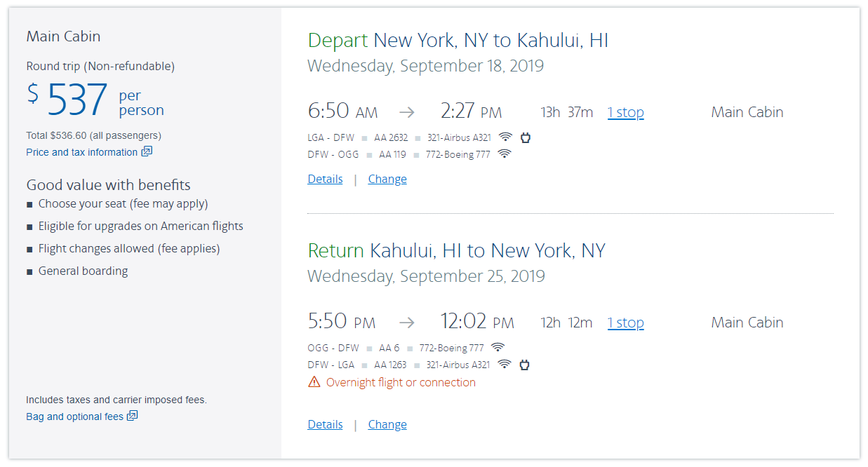Image resolution: width=868 pixels, height=467 pixels.
Task: Click external link icon beside Price and tax information
Action: [x=147, y=151]
